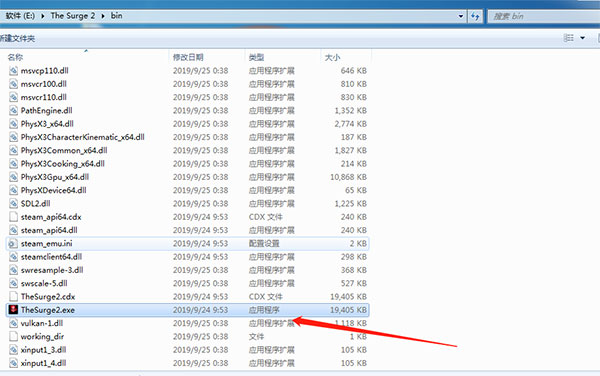The width and height of the screenshot is (600, 376).
Task: Select the vulkan-1.dll file name
Action: point(42,323)
